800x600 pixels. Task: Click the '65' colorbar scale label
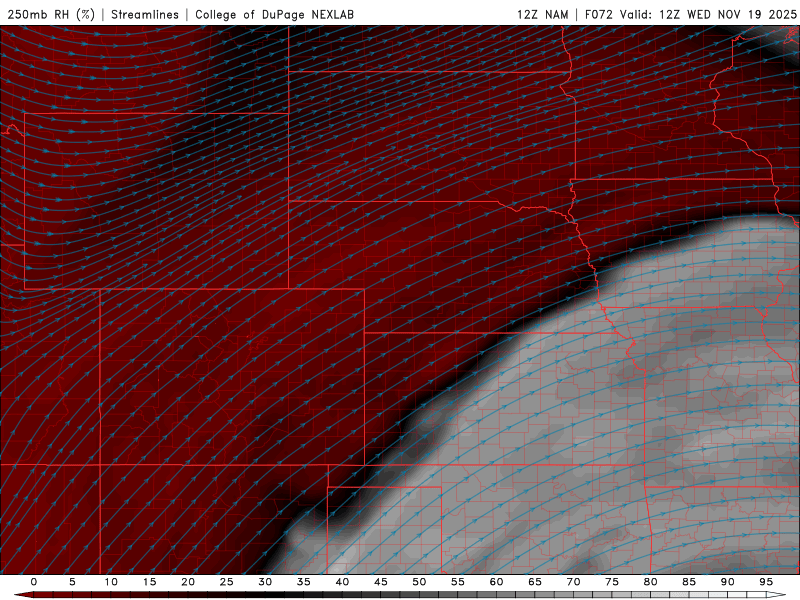535,582
